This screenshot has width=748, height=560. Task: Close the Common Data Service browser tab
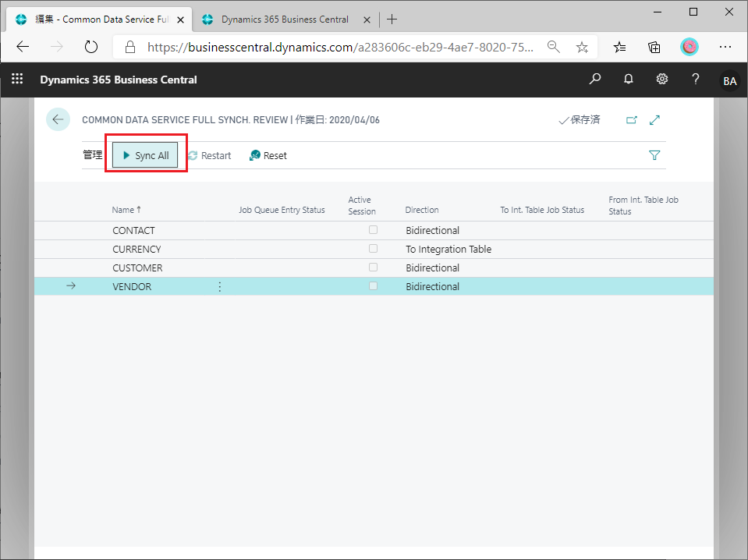coord(180,19)
